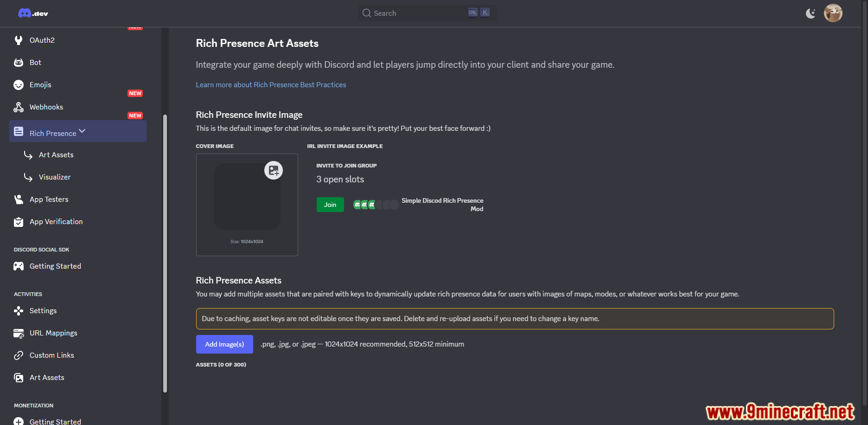Collapse the Rich Presence chevron
868x425 pixels.
[x=82, y=131]
